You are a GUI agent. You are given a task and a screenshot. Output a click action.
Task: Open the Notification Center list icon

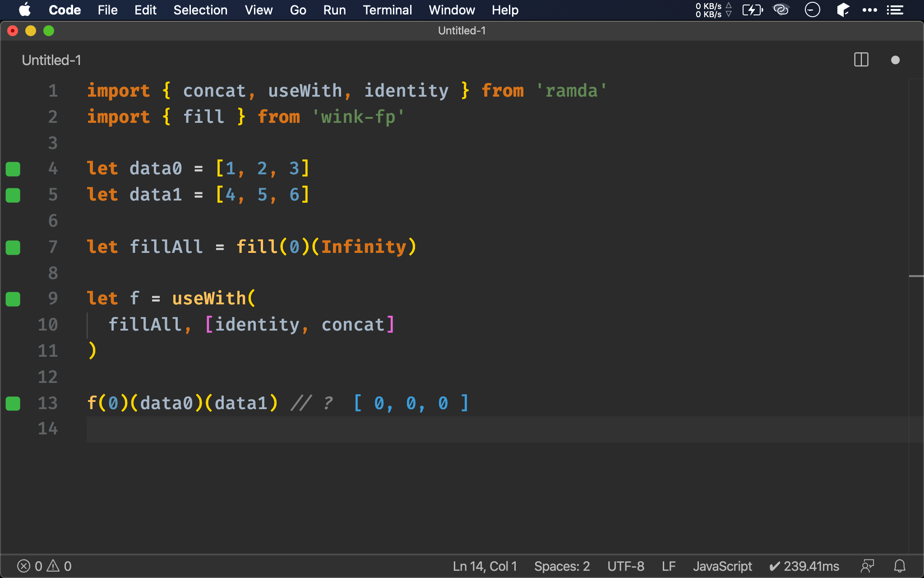point(895,10)
